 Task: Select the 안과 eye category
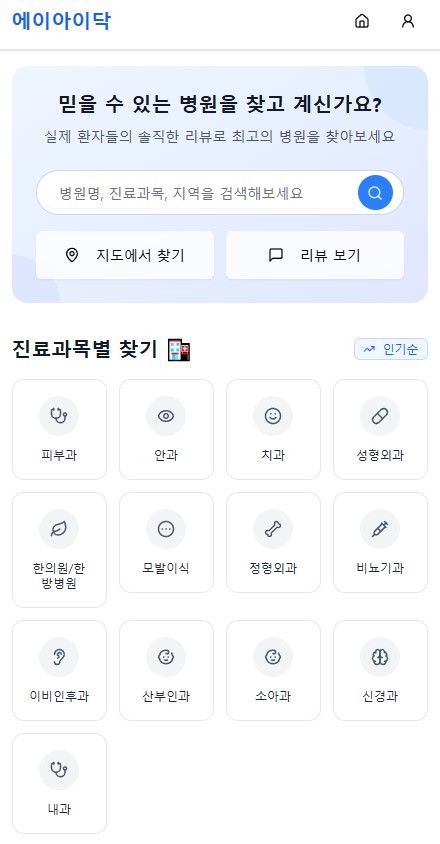(166, 429)
